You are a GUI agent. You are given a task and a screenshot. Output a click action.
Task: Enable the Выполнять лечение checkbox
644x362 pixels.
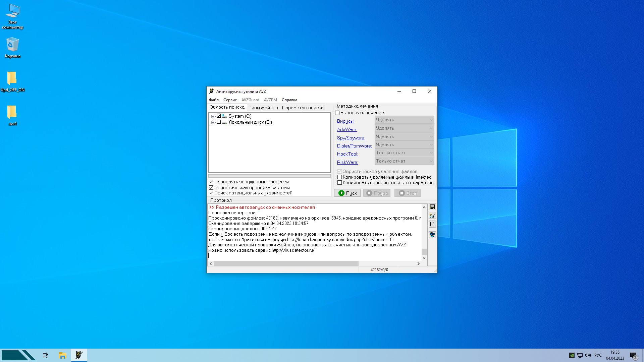(x=337, y=113)
